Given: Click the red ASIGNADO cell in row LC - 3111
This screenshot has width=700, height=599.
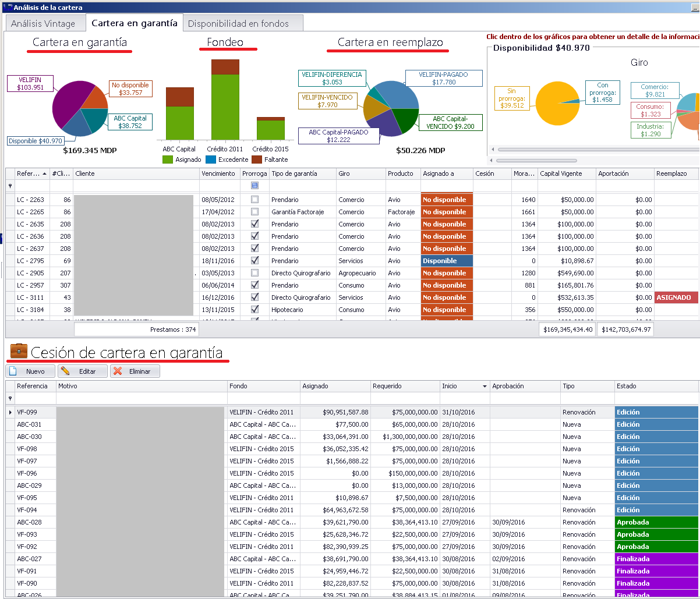Looking at the screenshot, I should (x=676, y=297).
